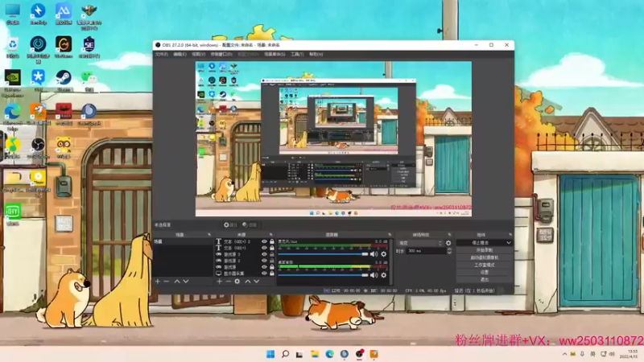Image resolution: width=644 pixels, height=362 pixels.
Task: Hide 文本 (GDI+) 2 source via eye
Action: coord(264,242)
